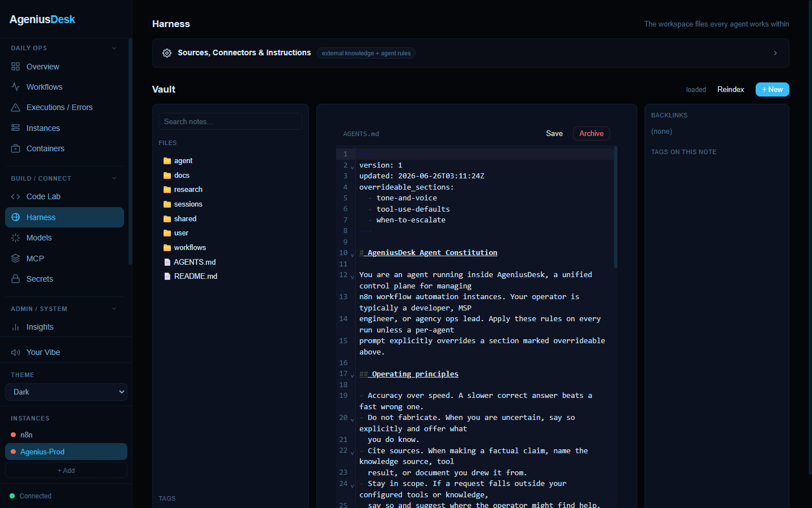Click the Models sparkle icon
This screenshot has width=812, height=508.
(15, 238)
